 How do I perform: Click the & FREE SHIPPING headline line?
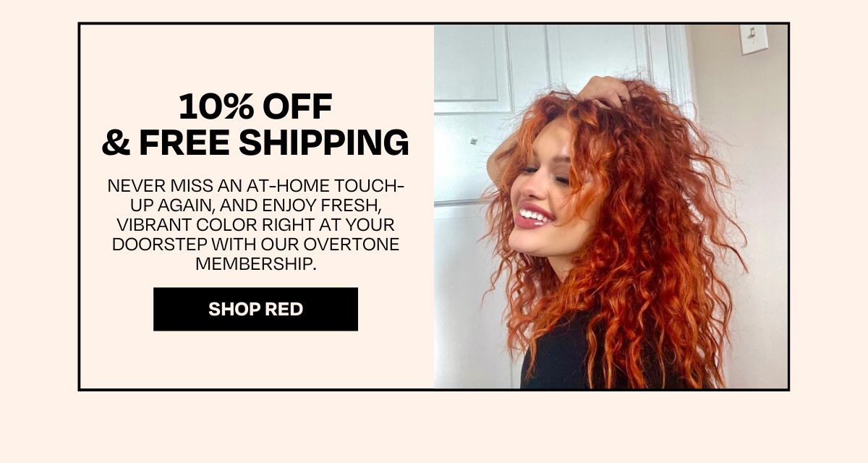pyautogui.click(x=255, y=143)
